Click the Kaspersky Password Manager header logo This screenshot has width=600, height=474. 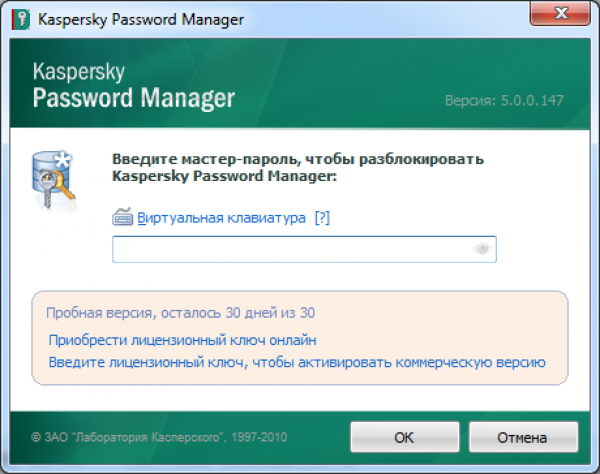(x=134, y=87)
